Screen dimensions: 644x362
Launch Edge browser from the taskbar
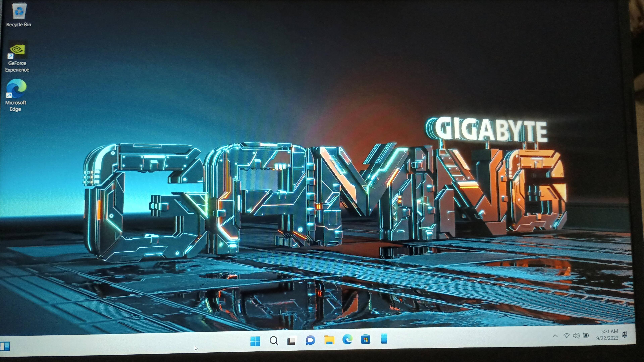[x=347, y=340]
